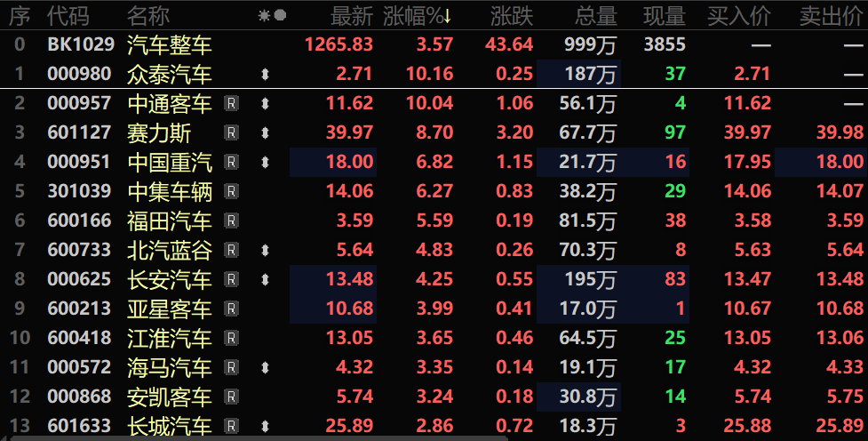
Task: Click the 8.70 percent gain cell
Action: (x=434, y=132)
